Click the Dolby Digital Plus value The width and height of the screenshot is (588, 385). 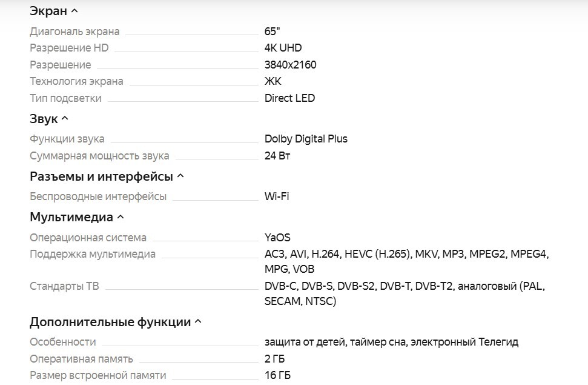click(x=306, y=139)
